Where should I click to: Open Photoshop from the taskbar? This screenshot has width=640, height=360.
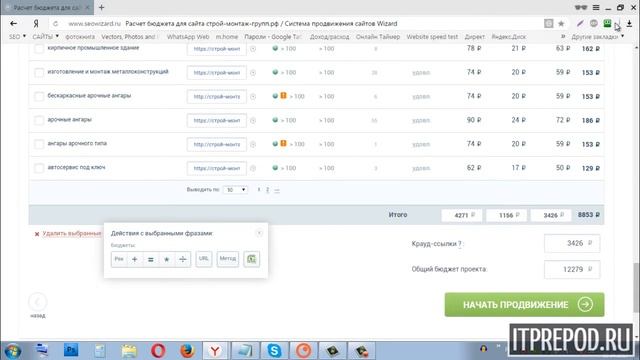click(x=71, y=350)
